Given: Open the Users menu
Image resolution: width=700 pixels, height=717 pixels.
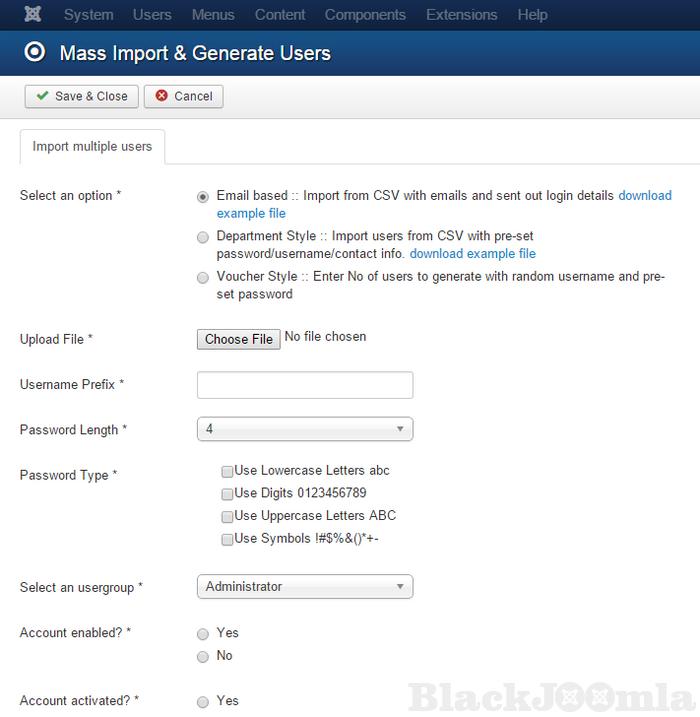Looking at the screenshot, I should pos(152,15).
